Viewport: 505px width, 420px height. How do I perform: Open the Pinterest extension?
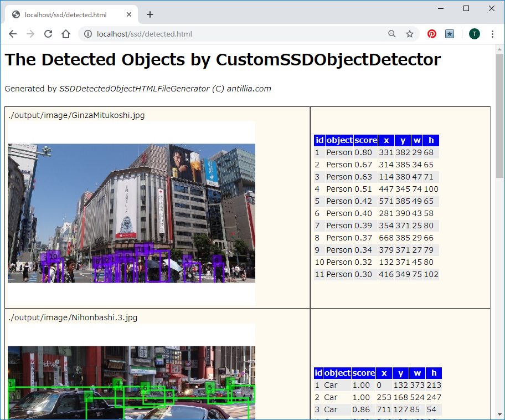pyautogui.click(x=431, y=34)
